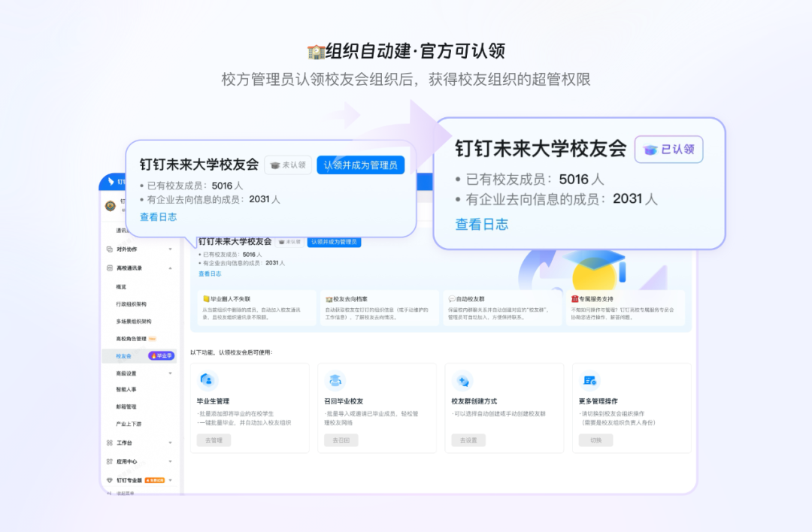Click the 已认领 status badge
Viewport: 812px width, 532px height.
[669, 150]
